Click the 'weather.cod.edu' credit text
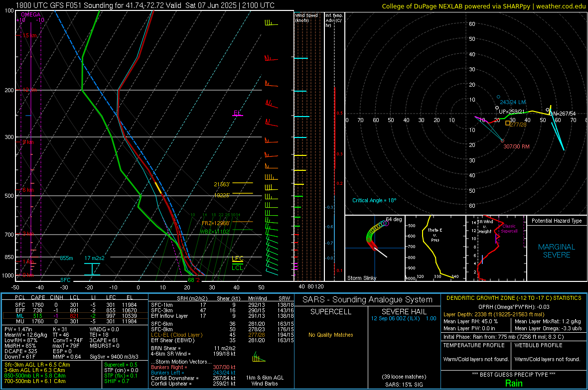Viewport: 588px width, 390px height. [561, 6]
